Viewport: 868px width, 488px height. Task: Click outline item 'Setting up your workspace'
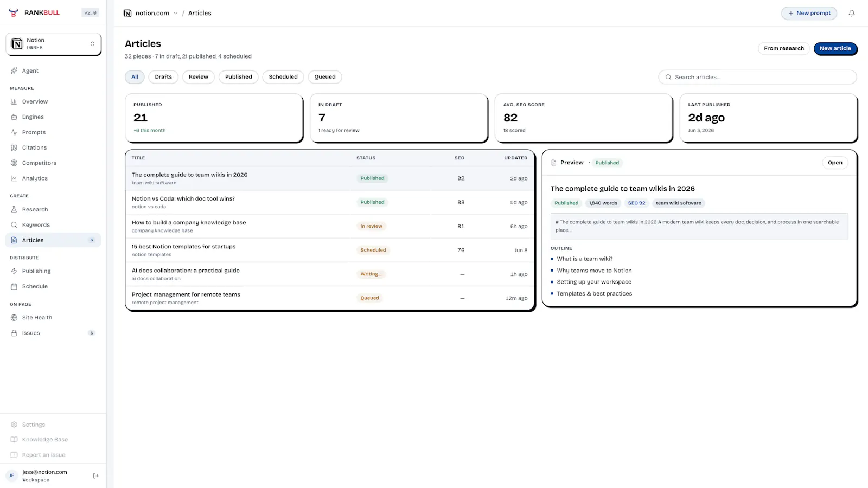[594, 282]
